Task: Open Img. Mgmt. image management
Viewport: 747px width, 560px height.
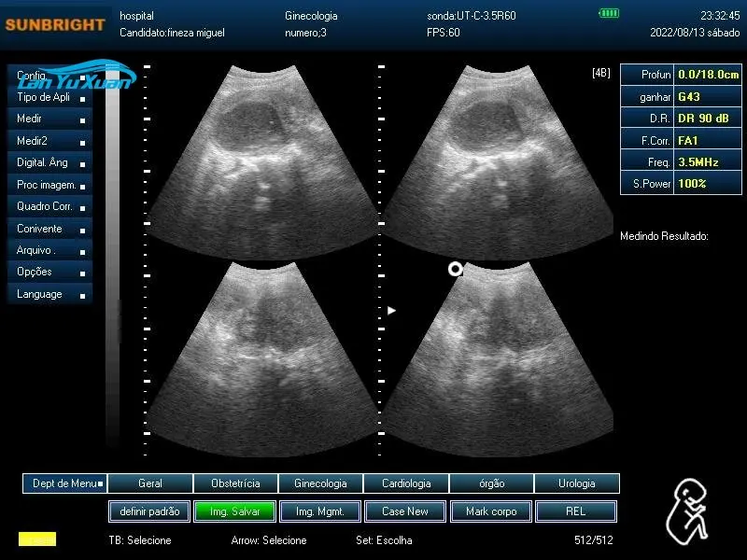Action: pyautogui.click(x=320, y=511)
